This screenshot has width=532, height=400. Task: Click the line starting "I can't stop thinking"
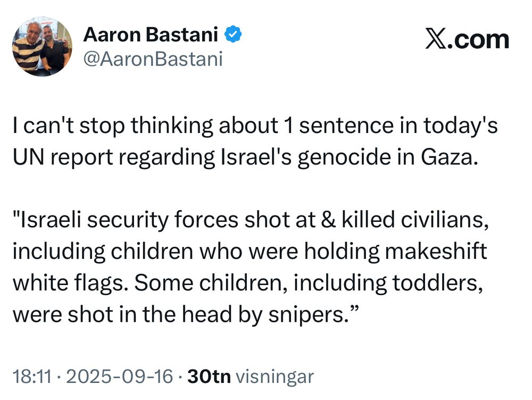click(x=255, y=126)
